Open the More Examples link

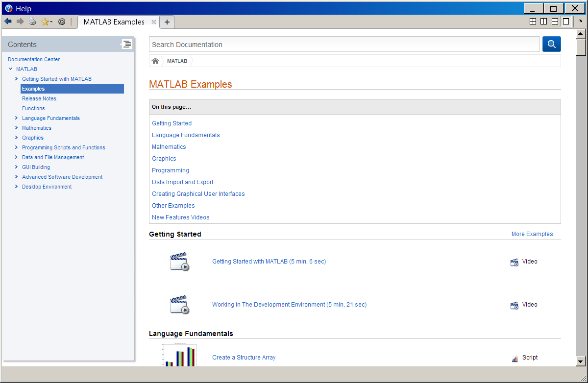[532, 234]
